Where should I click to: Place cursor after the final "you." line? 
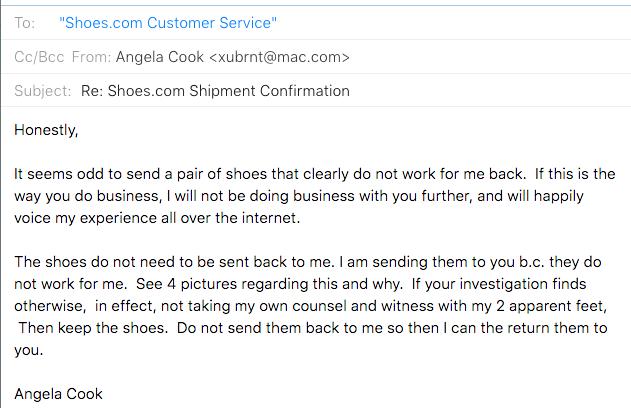tap(43, 350)
